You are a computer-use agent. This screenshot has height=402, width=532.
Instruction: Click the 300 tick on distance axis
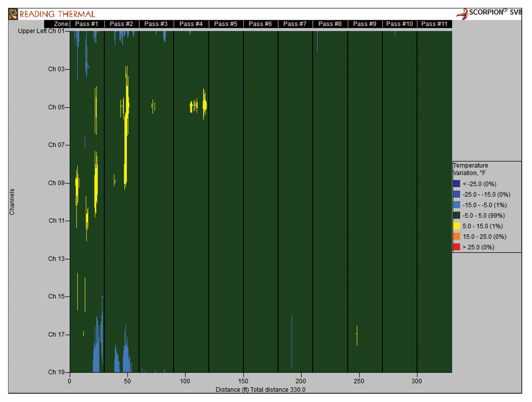coord(417,381)
